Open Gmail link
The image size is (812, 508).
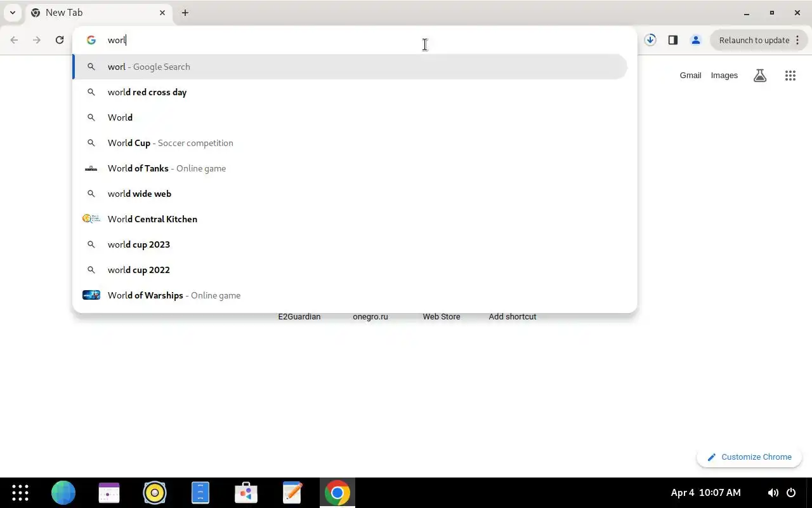coord(690,75)
